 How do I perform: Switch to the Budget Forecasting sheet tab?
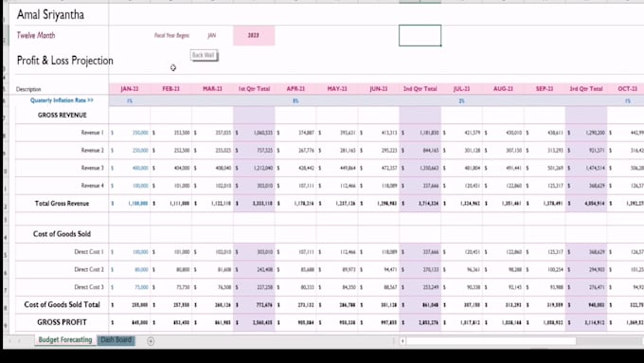pyautogui.click(x=65, y=339)
